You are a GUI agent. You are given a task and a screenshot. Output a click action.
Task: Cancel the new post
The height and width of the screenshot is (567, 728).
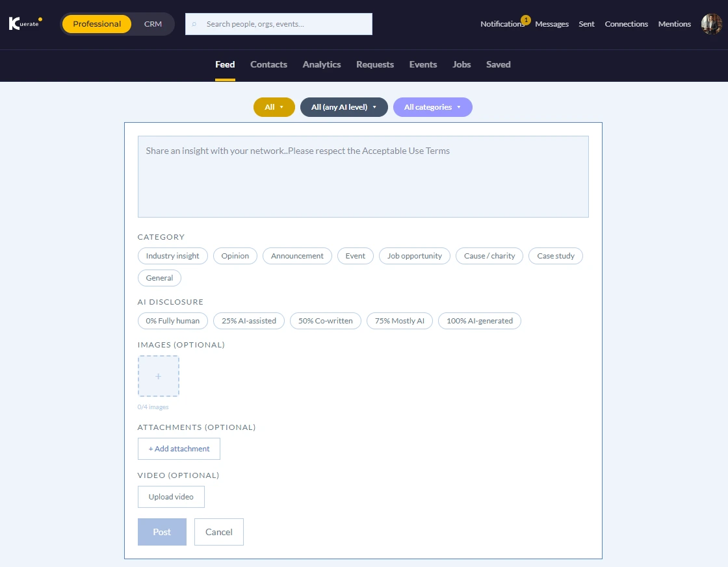[x=218, y=532]
